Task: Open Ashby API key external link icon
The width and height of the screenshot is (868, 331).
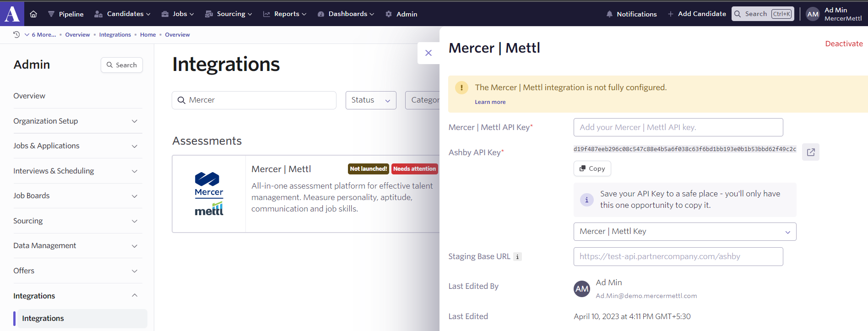Action: click(x=811, y=152)
